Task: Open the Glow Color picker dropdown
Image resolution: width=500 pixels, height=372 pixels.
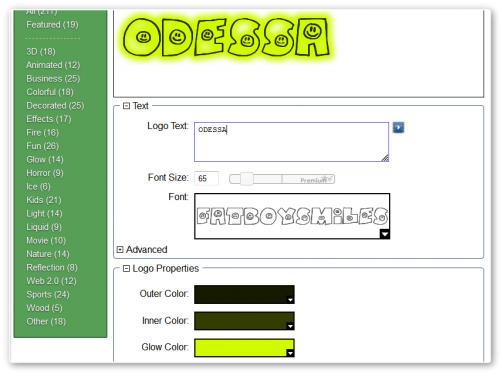Action: pos(290,353)
